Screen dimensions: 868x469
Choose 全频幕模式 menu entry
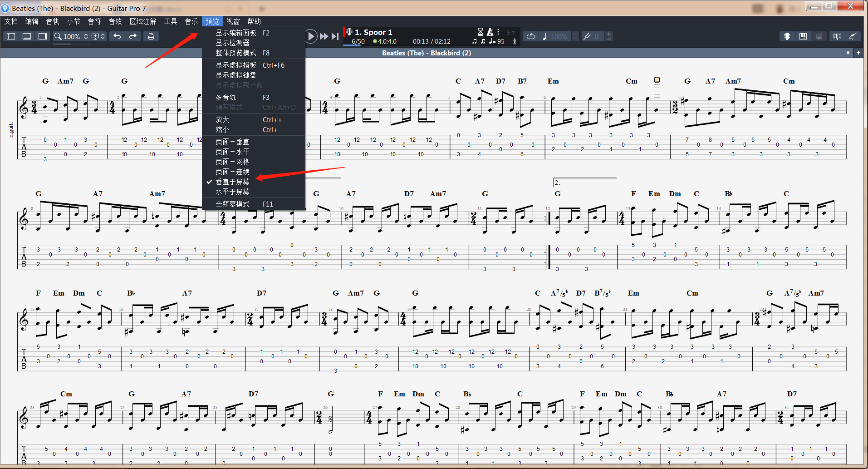point(232,204)
